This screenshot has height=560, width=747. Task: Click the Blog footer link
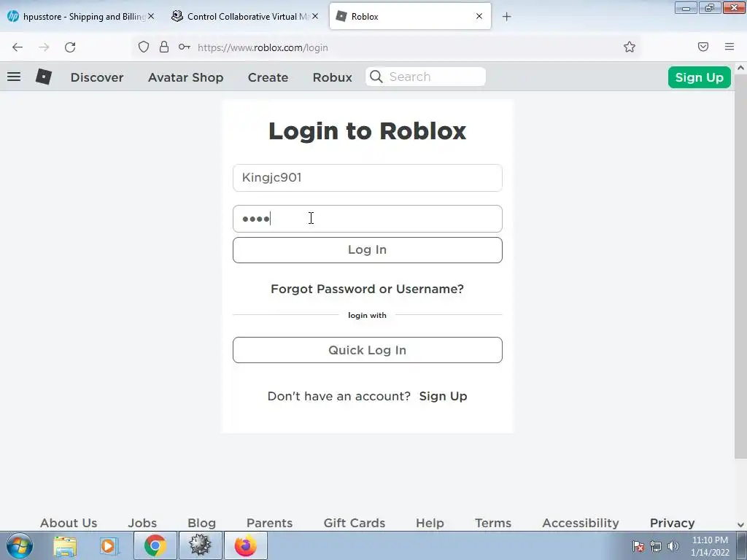click(201, 523)
